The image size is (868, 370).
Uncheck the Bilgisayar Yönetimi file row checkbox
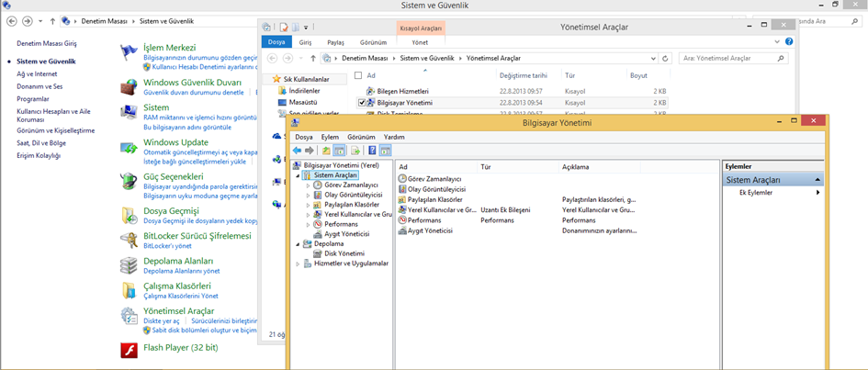click(362, 103)
